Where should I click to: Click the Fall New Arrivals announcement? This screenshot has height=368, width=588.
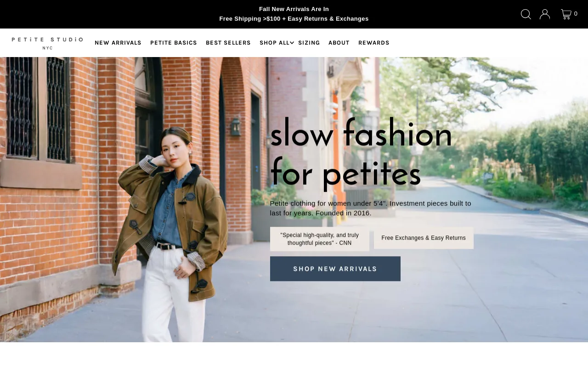294,9
